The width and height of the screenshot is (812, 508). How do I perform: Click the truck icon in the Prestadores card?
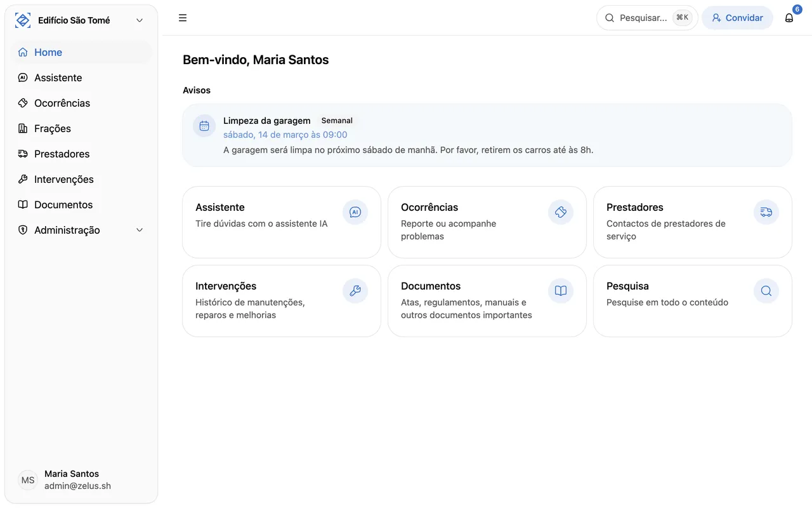pos(766,212)
